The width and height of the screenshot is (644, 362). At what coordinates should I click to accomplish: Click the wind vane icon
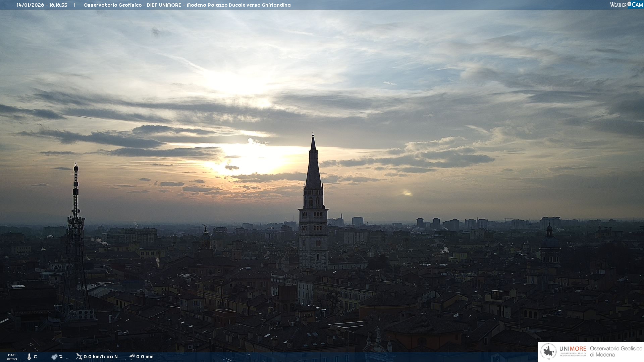click(79, 356)
